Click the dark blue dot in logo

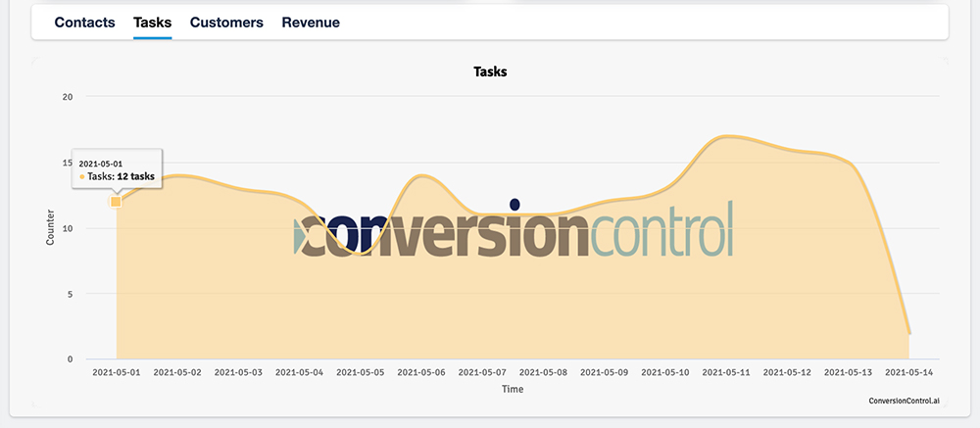click(515, 205)
